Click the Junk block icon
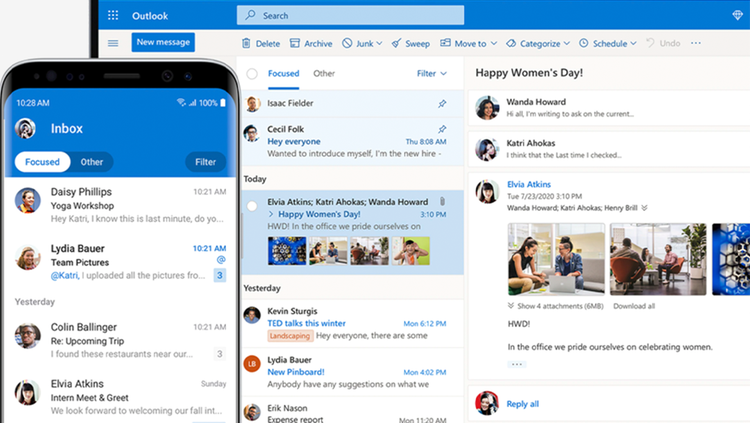This screenshot has height=423, width=750. 347,43
